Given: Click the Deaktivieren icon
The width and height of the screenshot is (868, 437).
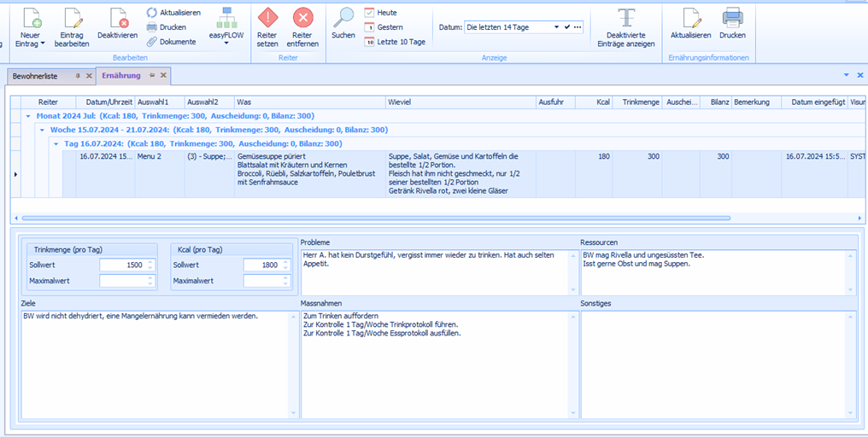Looking at the screenshot, I should point(117,17).
